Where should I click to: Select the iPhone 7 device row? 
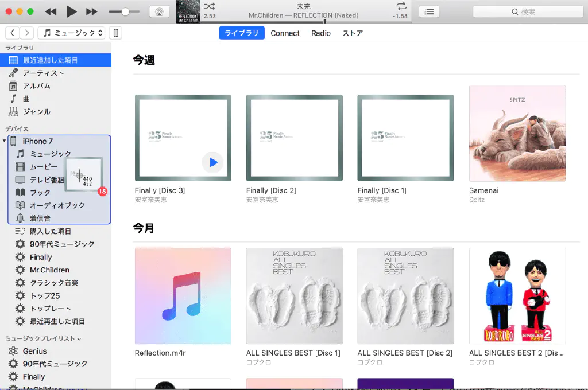pyautogui.click(x=59, y=141)
